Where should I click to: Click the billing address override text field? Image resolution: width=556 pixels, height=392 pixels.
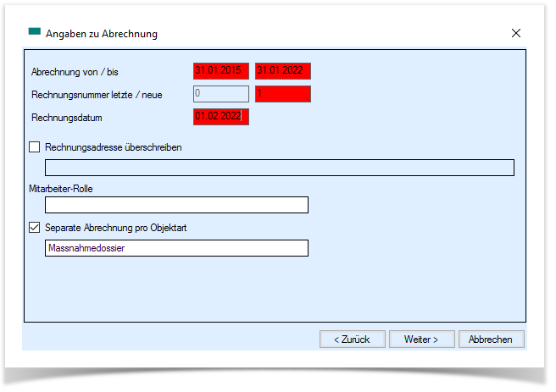(280, 168)
